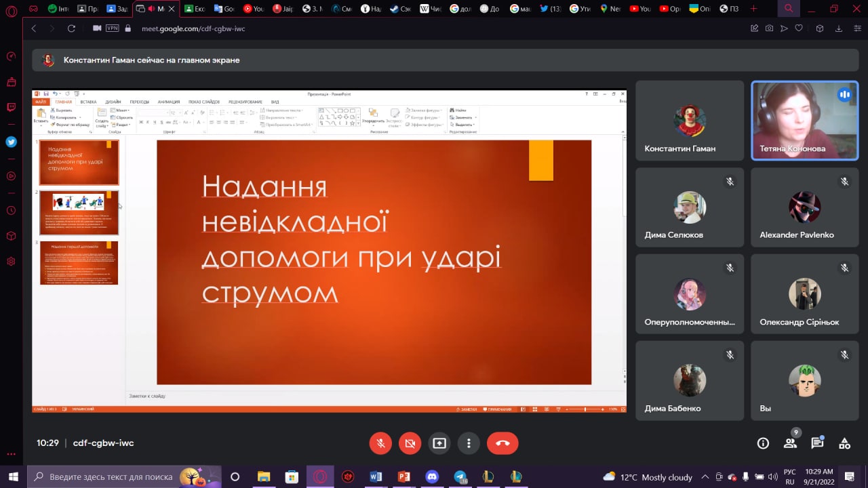Open Twitter in the Opera GX sidebar
This screenshot has width=868, height=488.
tap(11, 142)
